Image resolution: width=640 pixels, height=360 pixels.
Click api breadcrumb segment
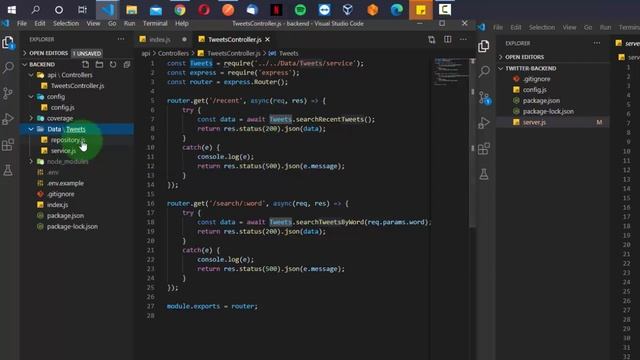point(146,53)
